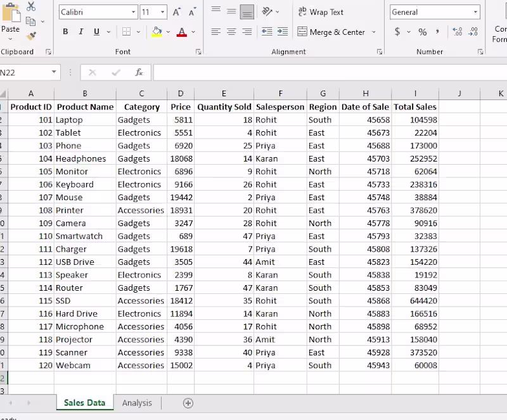Click the formula bar Enter checkmark
This screenshot has height=420, width=507.
(x=116, y=72)
